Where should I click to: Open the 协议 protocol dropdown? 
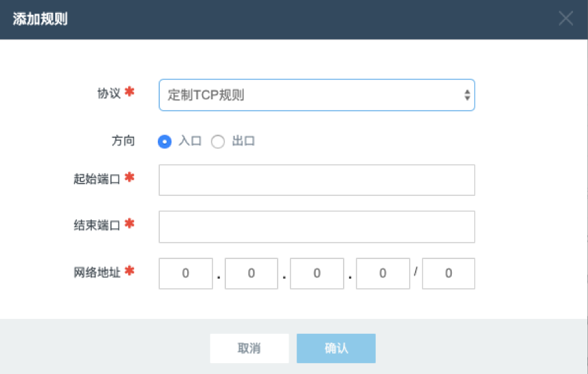tap(317, 95)
